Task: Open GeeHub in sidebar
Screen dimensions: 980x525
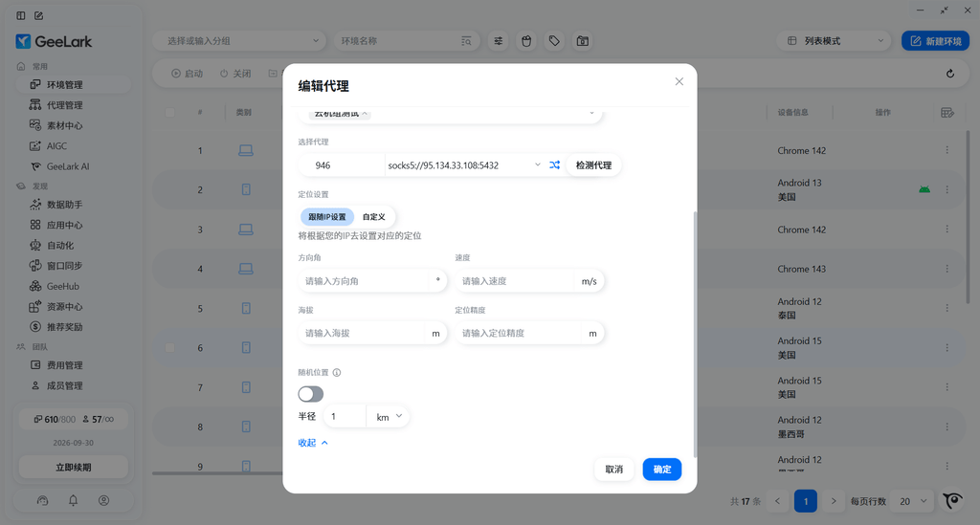Action: [x=73, y=286]
